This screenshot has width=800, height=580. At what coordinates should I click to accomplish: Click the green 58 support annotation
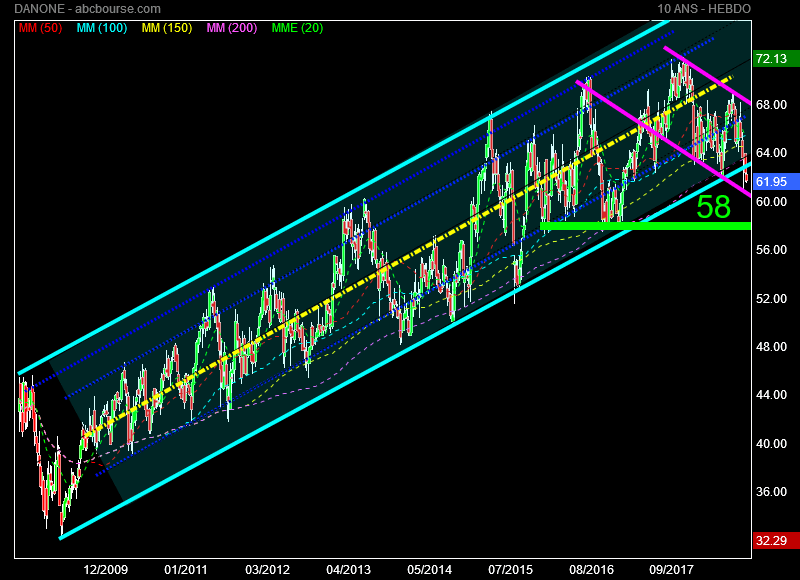(x=713, y=207)
